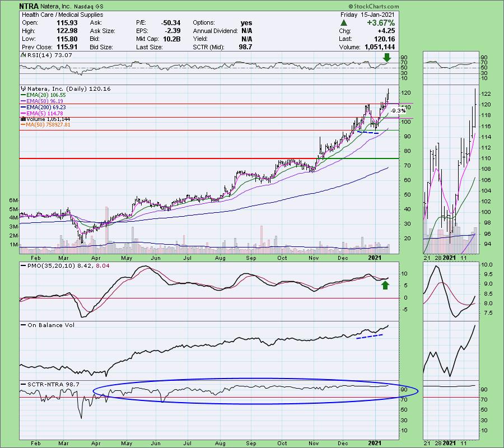Screen dimensions: 504x448
Task: Click the Nasdaq GS exchange label
Action: tap(87, 7)
